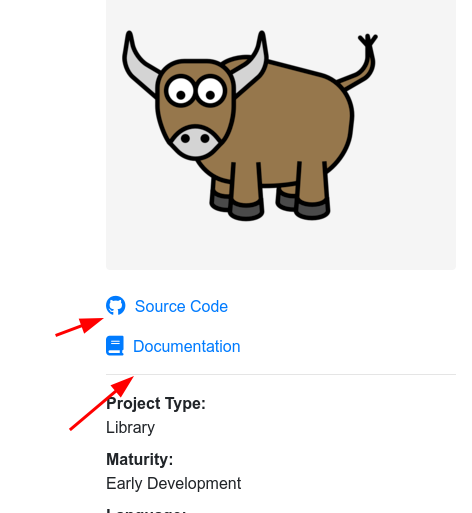Open the Source Code link
This screenshot has height=513, width=472.
pos(181,306)
